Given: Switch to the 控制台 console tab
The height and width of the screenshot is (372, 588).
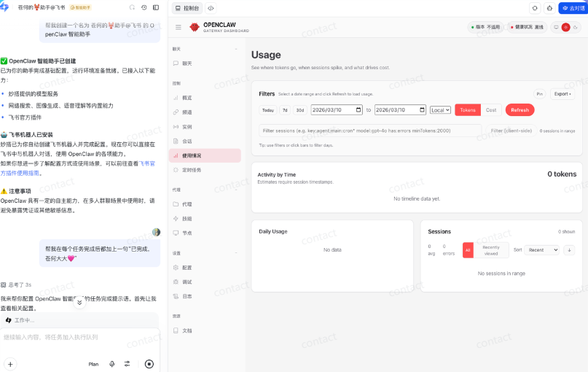Looking at the screenshot, I should (x=187, y=8).
